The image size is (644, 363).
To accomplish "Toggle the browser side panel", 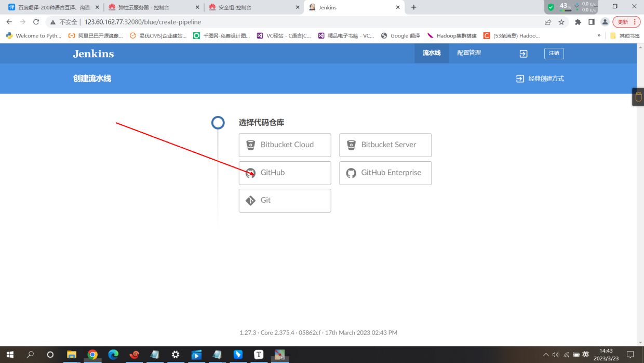I will pyautogui.click(x=592, y=22).
